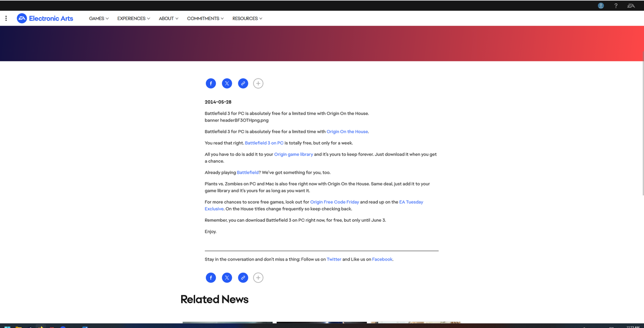644x328 pixels.
Task: Open more sharing options with bottom plus icon
Action: coord(258,278)
